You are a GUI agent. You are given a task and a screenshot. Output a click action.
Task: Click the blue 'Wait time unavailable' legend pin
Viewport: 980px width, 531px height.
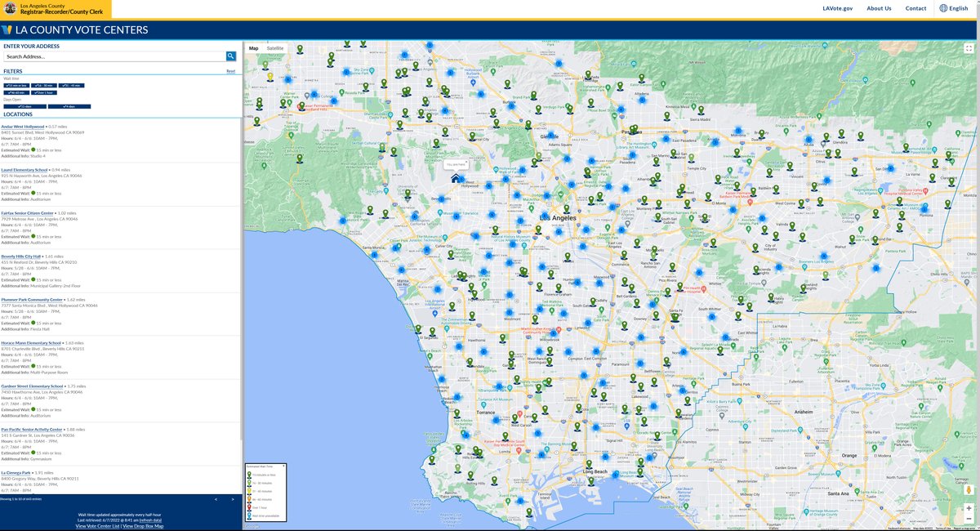(x=249, y=515)
